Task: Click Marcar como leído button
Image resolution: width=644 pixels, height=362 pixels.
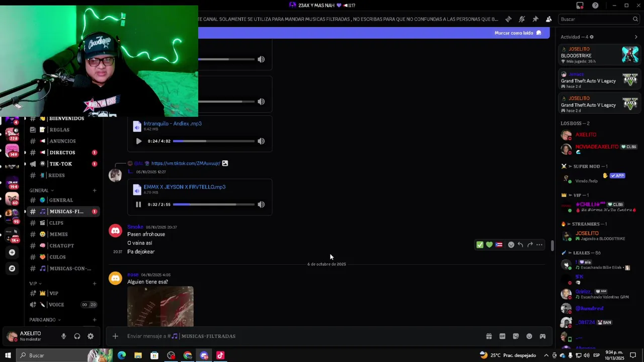Action: point(518,33)
